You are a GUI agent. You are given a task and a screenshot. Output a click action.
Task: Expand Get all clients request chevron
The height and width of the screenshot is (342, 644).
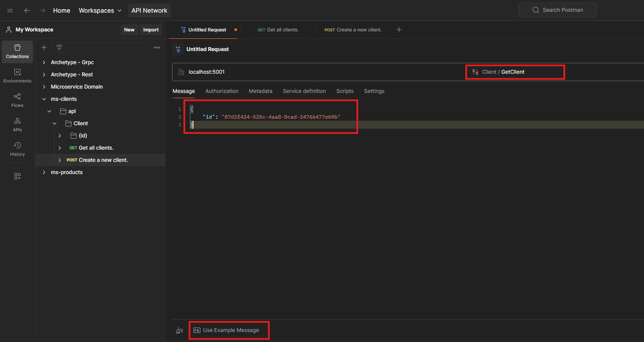60,148
